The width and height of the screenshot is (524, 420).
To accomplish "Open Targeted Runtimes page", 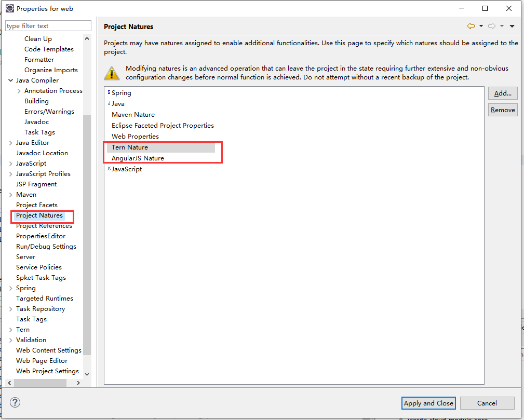I will (x=45, y=298).
